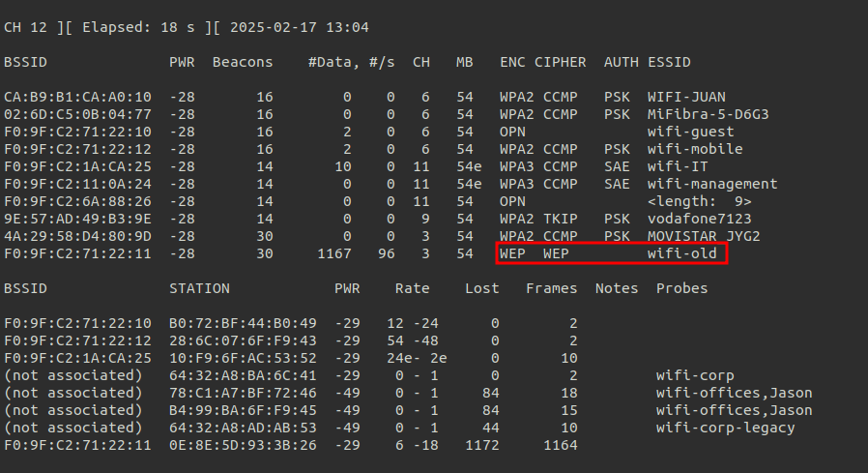Screen dimensions: 868x473
Task: Click the AUTH column header
Action: tap(622, 62)
